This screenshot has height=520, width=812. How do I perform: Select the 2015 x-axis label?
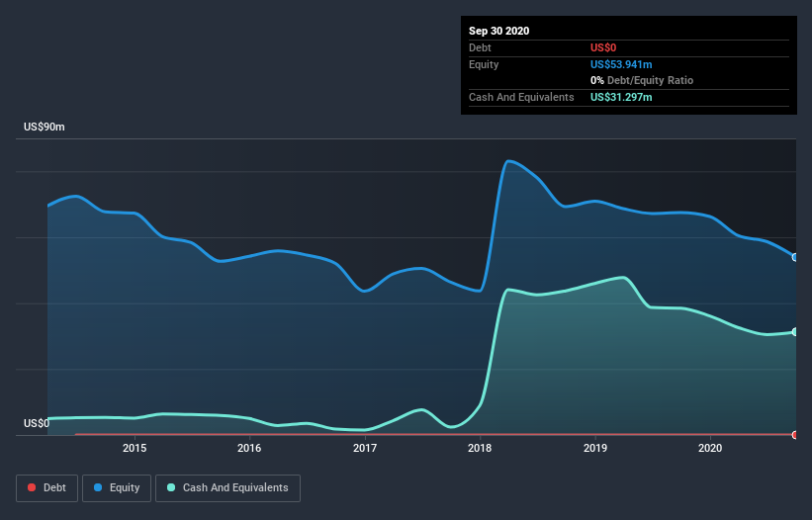pyautogui.click(x=135, y=448)
